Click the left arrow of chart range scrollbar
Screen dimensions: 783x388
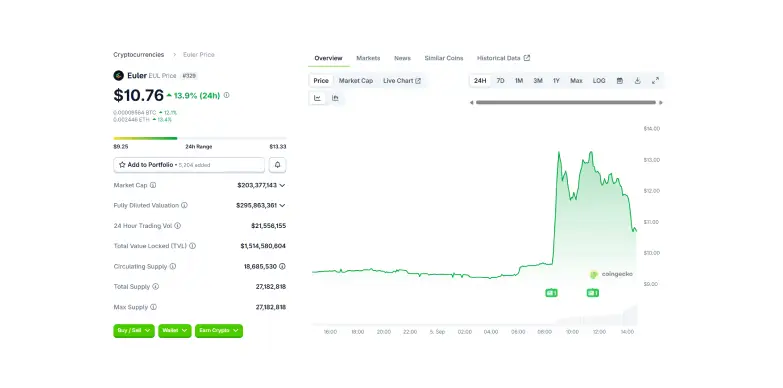[x=471, y=102]
